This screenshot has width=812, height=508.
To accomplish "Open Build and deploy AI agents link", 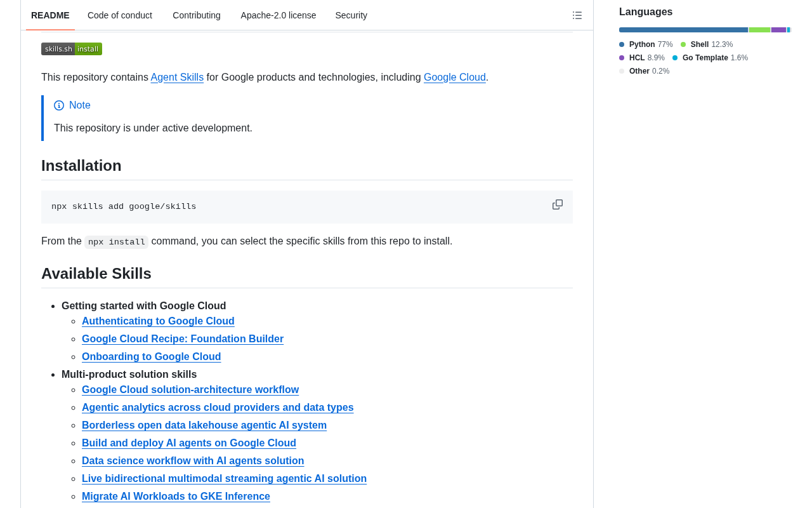I will pos(189,443).
